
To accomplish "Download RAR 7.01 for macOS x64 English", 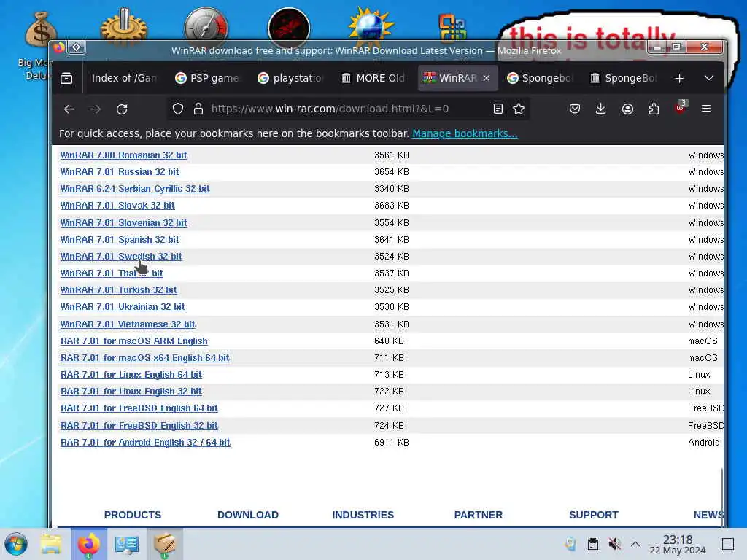I will pos(145,357).
